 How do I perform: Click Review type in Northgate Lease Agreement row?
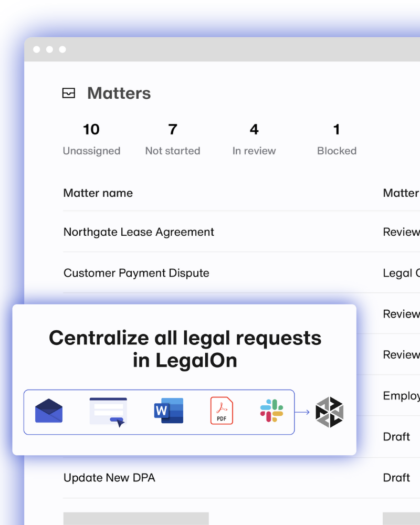point(401,232)
